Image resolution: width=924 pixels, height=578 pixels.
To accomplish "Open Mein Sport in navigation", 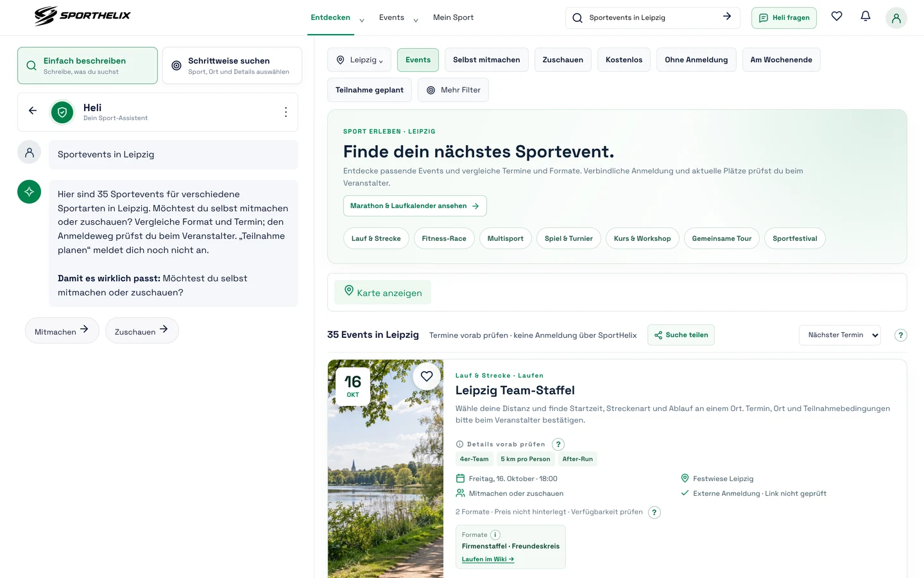I will coord(453,17).
